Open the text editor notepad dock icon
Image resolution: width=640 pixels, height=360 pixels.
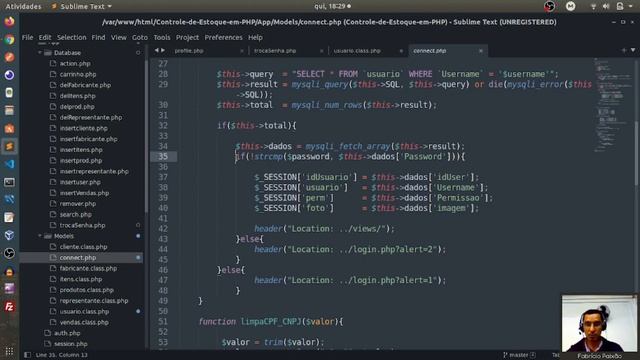coord(9,218)
